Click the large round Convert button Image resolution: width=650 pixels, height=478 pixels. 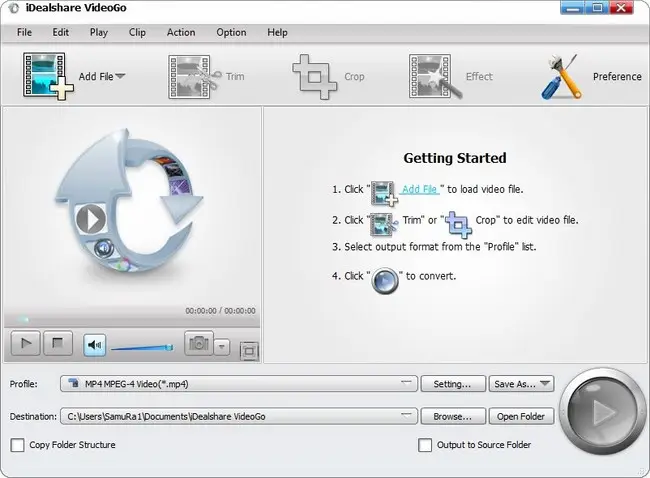(601, 412)
